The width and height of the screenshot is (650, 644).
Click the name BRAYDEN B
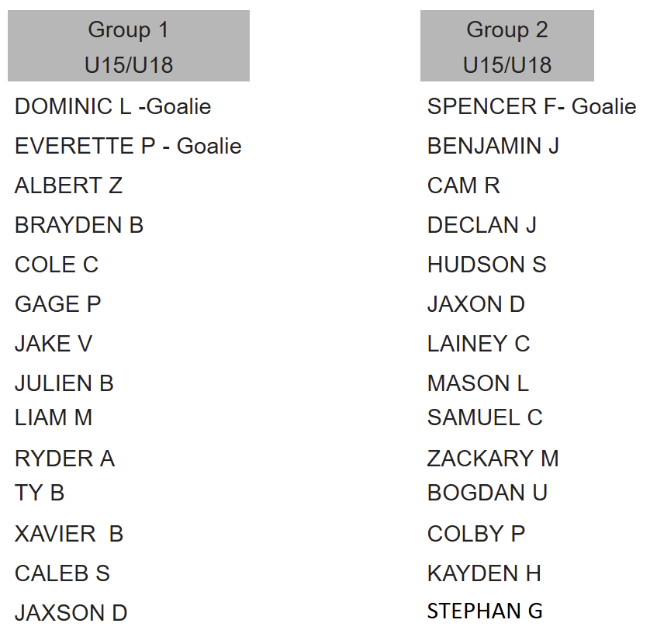(x=79, y=225)
